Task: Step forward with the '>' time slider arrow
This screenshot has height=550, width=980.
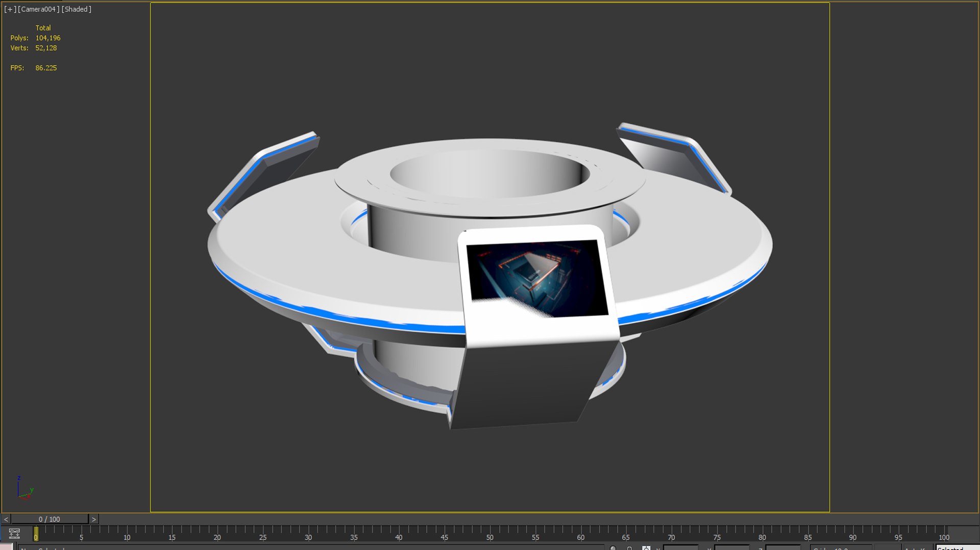Action: (94, 519)
